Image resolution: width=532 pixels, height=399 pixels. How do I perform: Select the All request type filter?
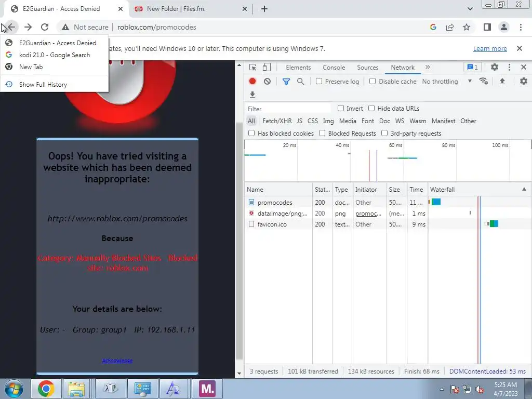pos(251,121)
